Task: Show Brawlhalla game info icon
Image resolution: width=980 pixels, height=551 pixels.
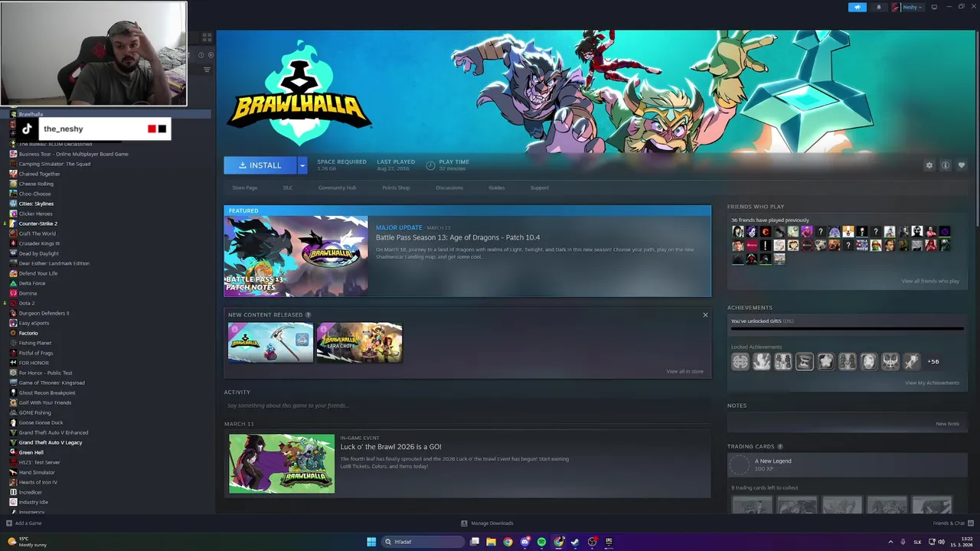Action: (946, 165)
